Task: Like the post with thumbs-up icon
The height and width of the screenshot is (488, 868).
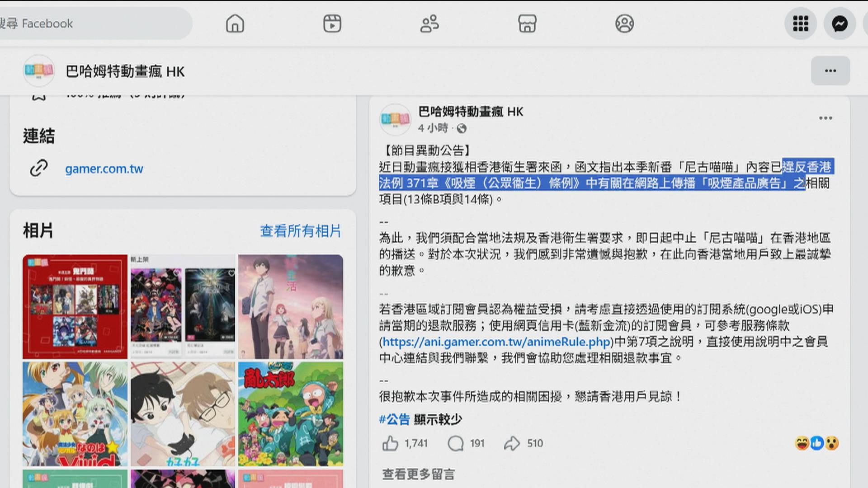Action: pos(390,444)
